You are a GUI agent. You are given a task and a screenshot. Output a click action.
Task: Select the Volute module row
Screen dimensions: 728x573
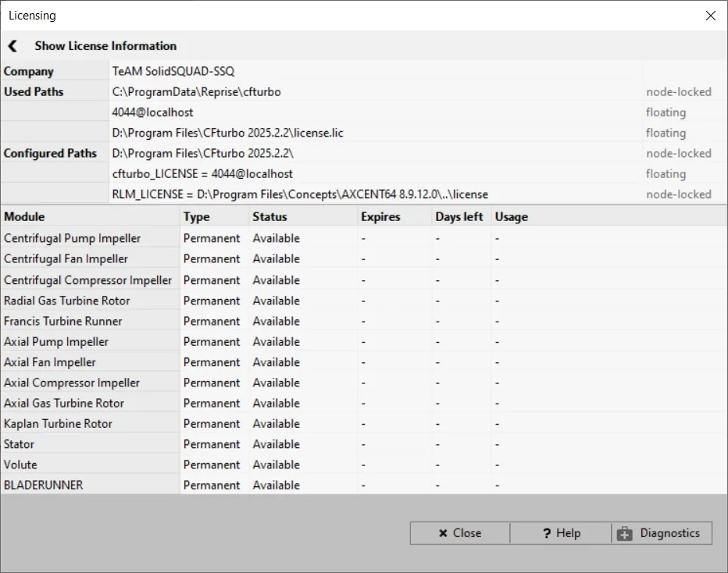click(364, 464)
